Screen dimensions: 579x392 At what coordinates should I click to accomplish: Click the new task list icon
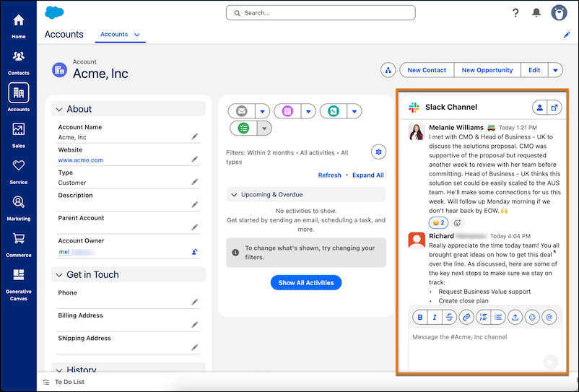point(243,129)
